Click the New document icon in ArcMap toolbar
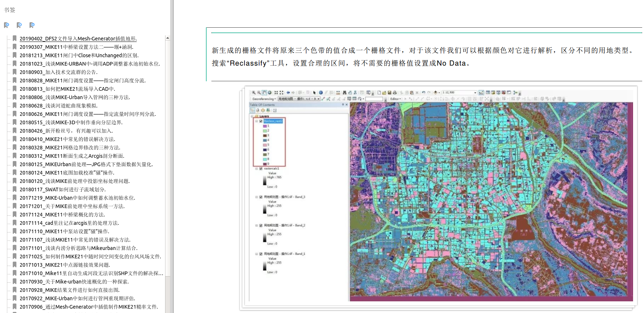Image resolution: width=644 pixels, height=313 pixels. point(379,93)
